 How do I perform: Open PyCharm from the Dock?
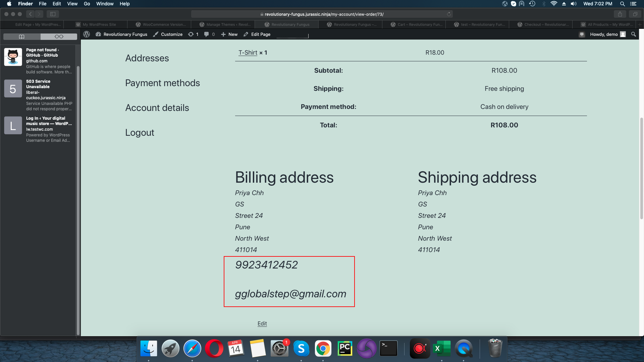(344, 348)
